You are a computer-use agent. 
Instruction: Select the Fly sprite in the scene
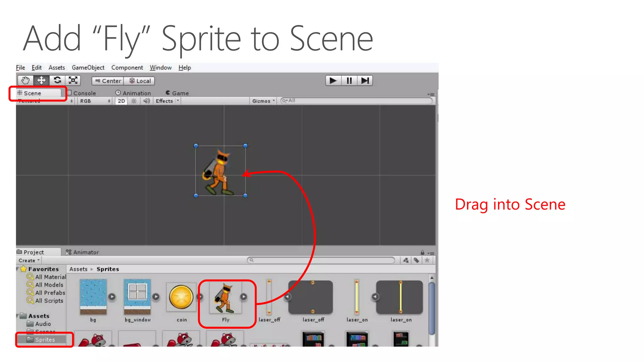point(220,171)
